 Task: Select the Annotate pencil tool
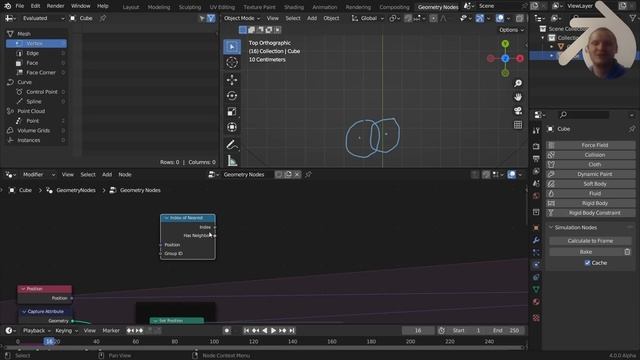tap(232, 144)
